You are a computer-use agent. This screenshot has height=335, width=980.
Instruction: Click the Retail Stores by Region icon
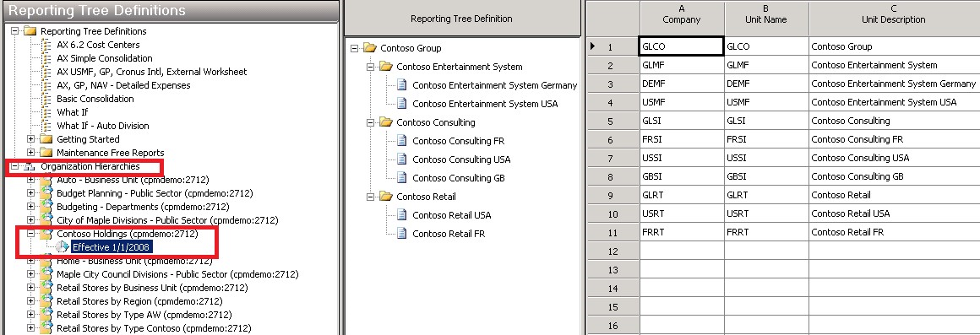coord(46,301)
